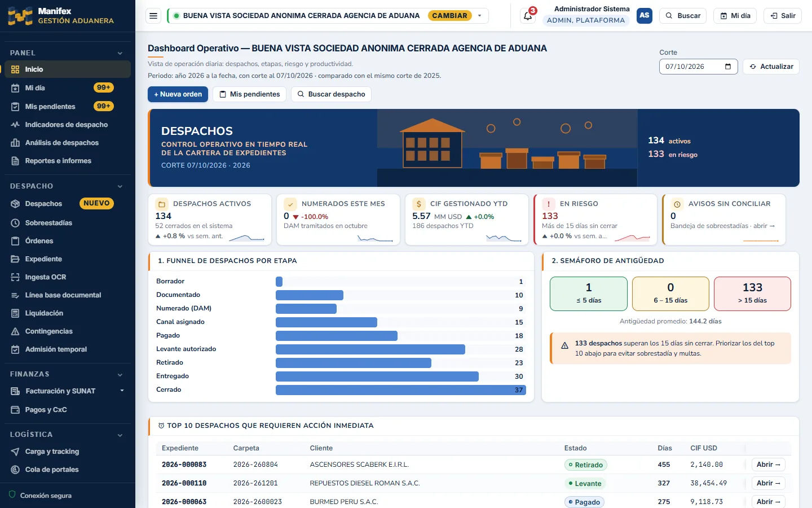Image resolution: width=812 pixels, height=508 pixels.
Task: Click Abrir for expediente 2026-000083
Action: click(768, 465)
